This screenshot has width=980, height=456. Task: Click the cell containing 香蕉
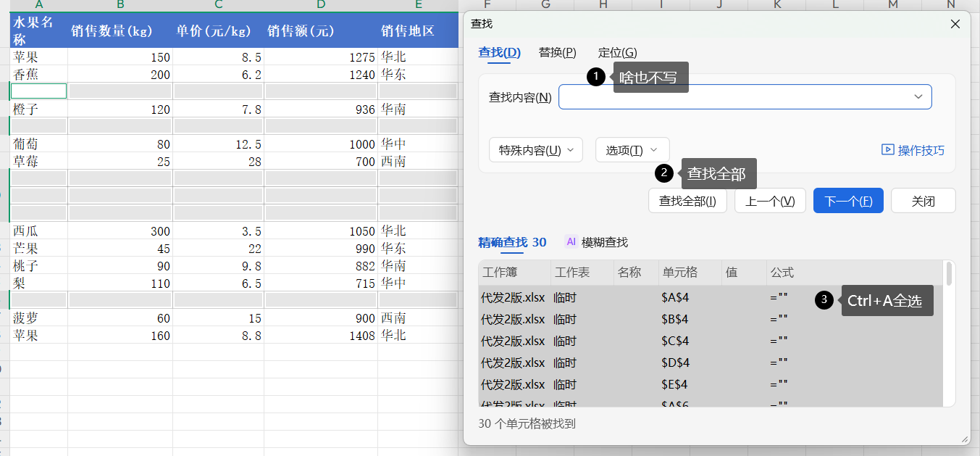tap(38, 74)
